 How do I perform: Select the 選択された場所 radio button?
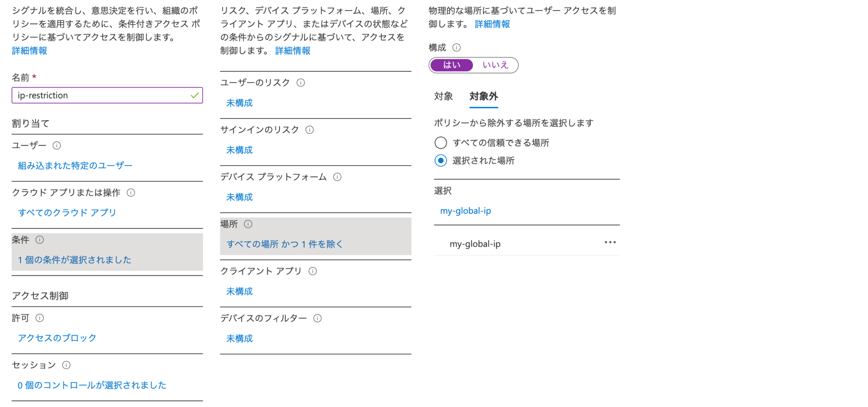pos(440,161)
